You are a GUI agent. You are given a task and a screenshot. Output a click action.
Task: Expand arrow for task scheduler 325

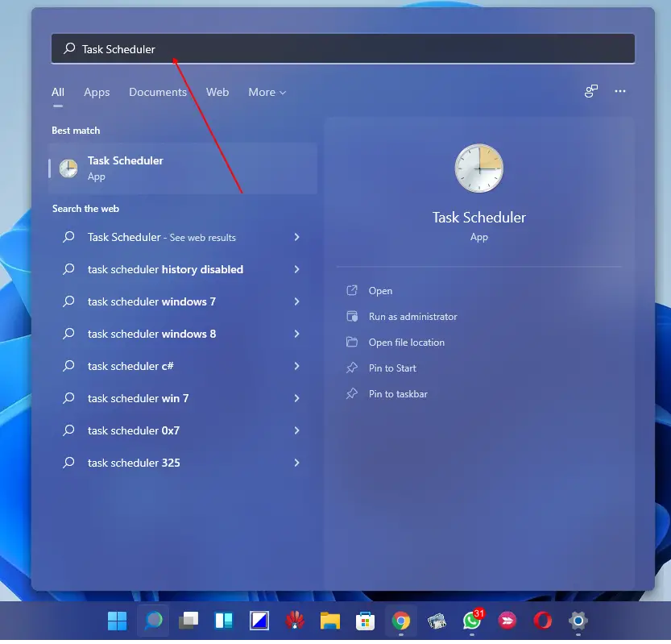(297, 463)
